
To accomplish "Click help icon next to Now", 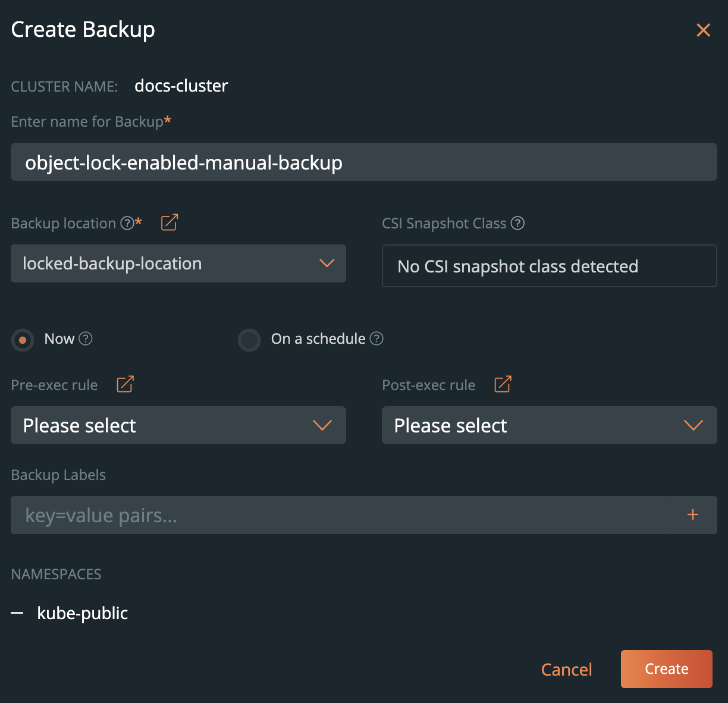I will coord(86,338).
